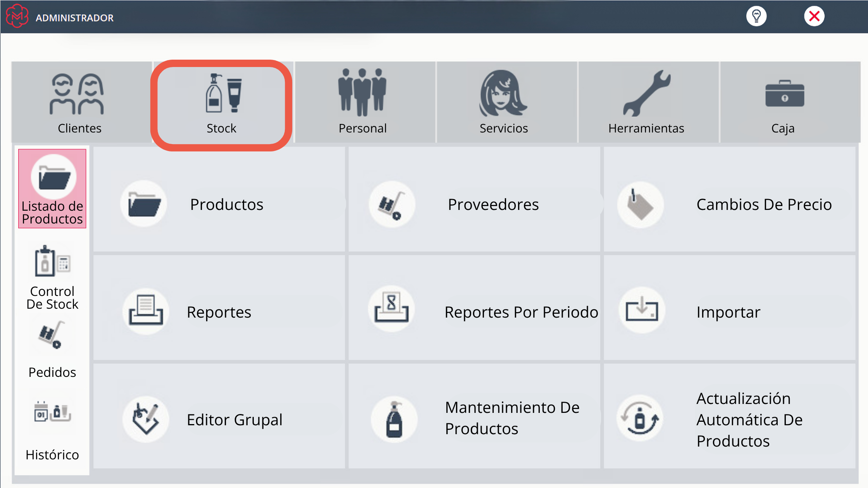The width and height of the screenshot is (868, 488).
Task: Click the app logo beside ADMINISTRADOR
Action: click(x=17, y=16)
